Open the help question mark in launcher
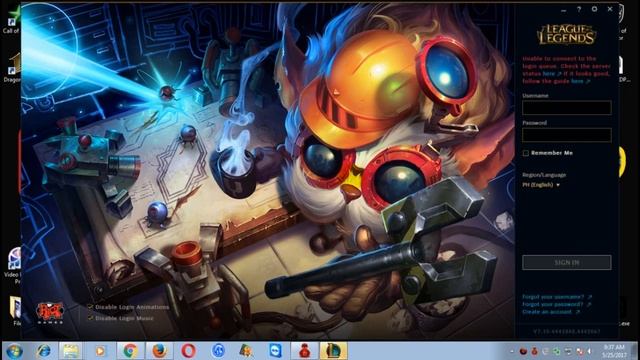Viewport: 640px width, 360px height. click(579, 9)
